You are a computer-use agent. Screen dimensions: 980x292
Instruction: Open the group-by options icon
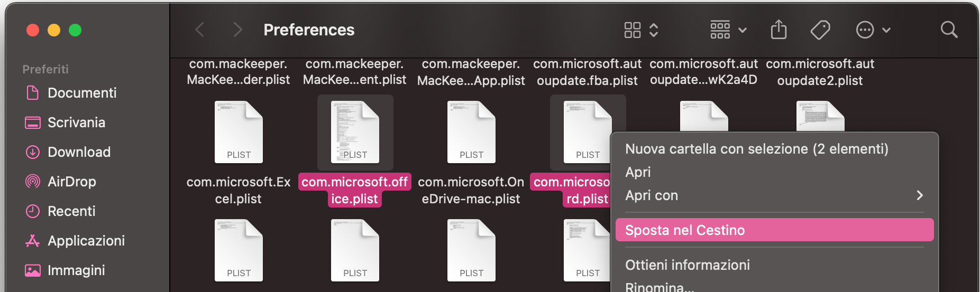(720, 30)
